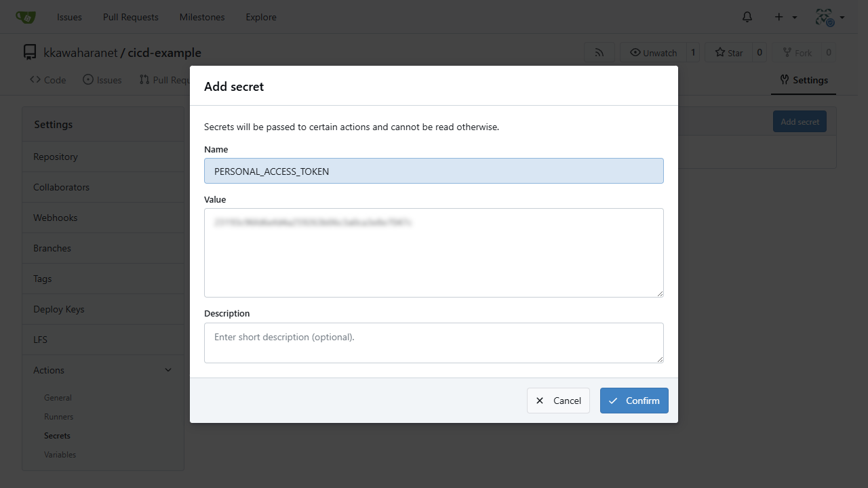Click the Star button with star icon
Screen dimensions: 868x488
[x=728, y=52]
